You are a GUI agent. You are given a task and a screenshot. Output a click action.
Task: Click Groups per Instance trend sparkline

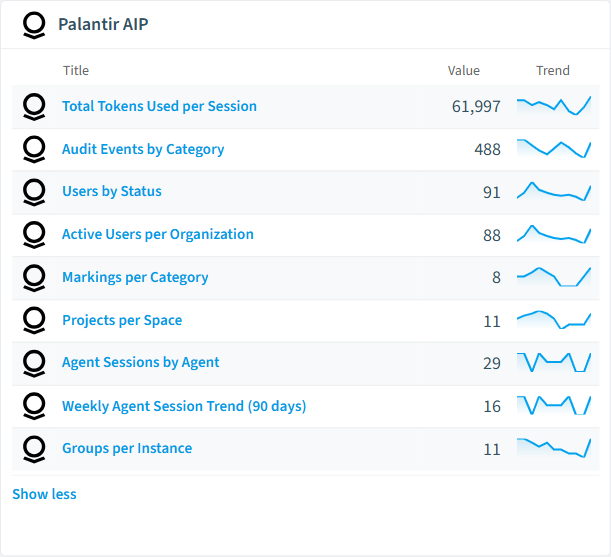tap(554, 448)
